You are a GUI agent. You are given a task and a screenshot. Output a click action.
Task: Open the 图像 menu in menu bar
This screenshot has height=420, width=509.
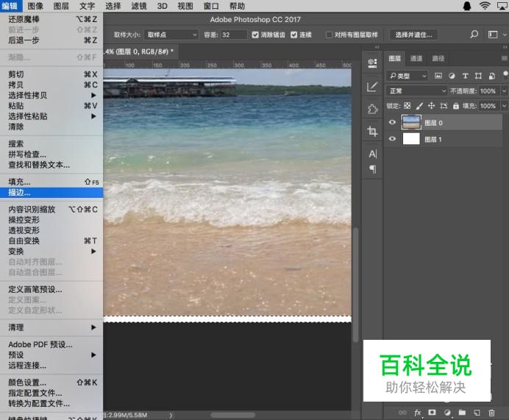[35, 6]
